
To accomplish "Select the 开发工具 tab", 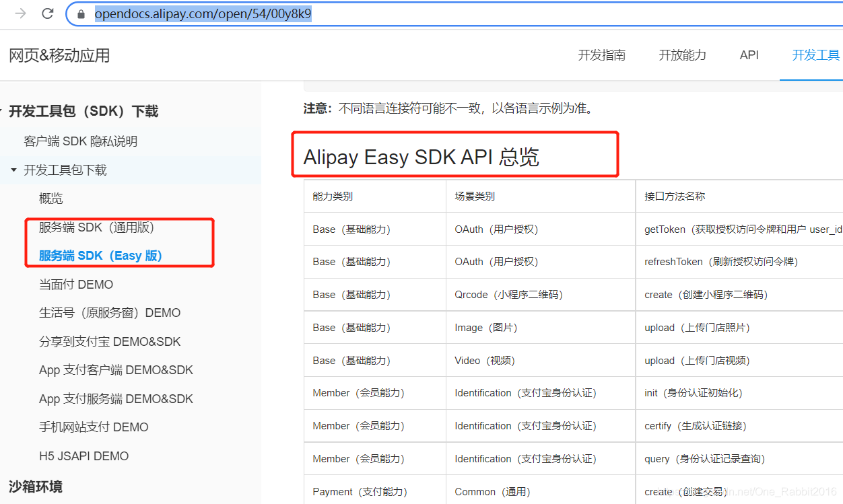I will click(816, 55).
